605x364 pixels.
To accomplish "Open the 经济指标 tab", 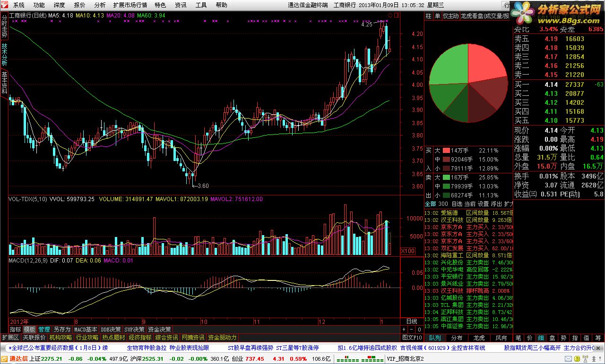I will tap(140, 338).
